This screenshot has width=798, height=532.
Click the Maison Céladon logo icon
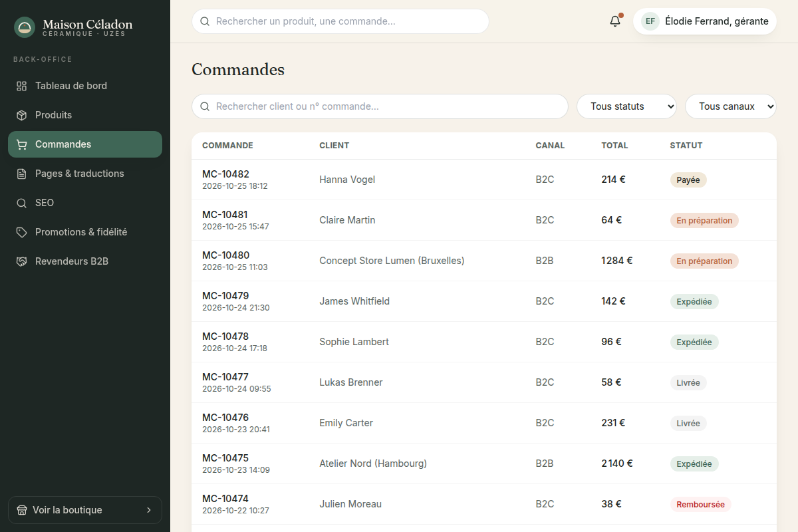point(25,27)
